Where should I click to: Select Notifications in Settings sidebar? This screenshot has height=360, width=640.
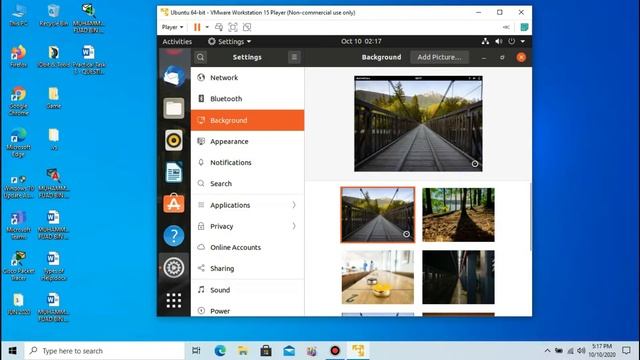[247, 162]
